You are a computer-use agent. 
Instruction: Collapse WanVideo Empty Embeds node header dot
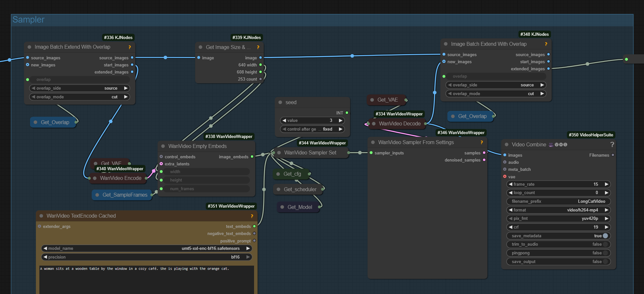point(163,146)
